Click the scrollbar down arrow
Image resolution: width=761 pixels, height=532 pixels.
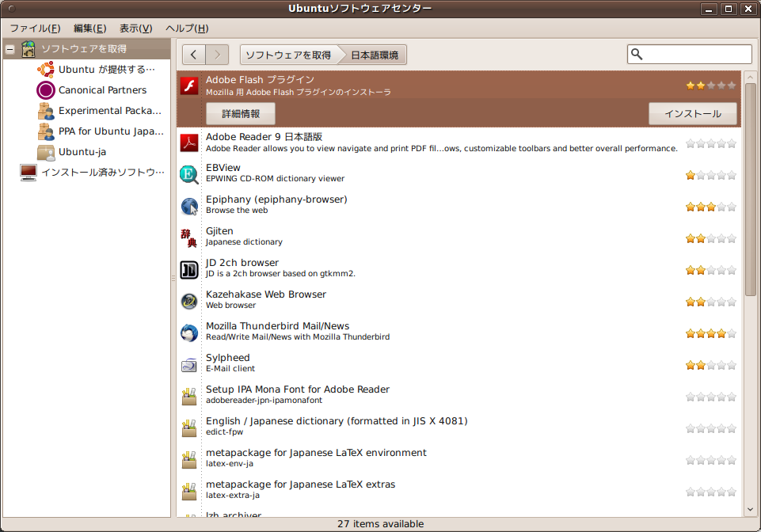click(751, 510)
